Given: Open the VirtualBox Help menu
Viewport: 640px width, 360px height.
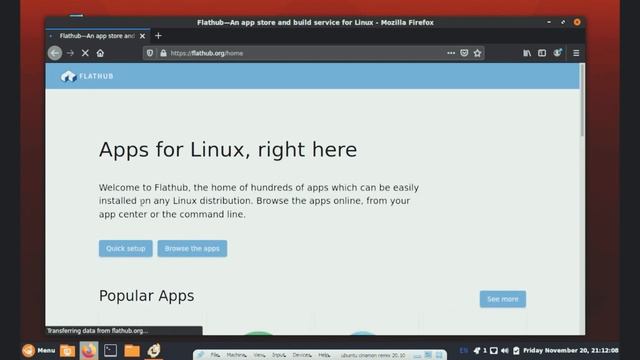Looking at the screenshot, I should (324, 355).
